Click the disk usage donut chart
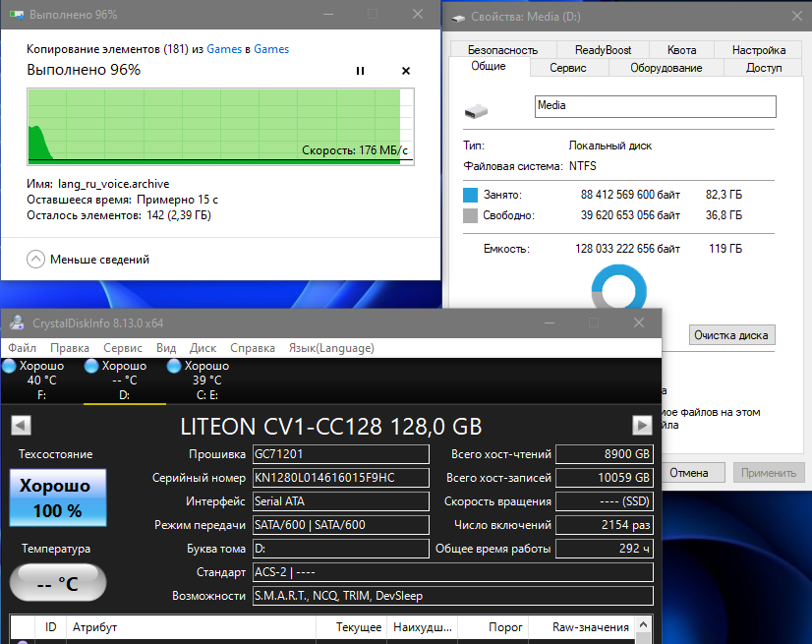 (x=619, y=287)
